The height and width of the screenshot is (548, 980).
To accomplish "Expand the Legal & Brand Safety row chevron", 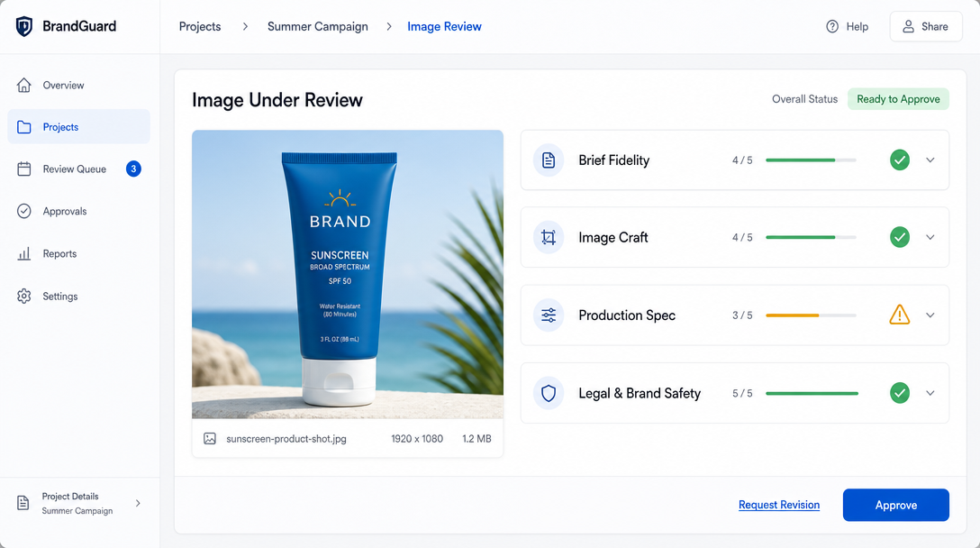I will (930, 393).
